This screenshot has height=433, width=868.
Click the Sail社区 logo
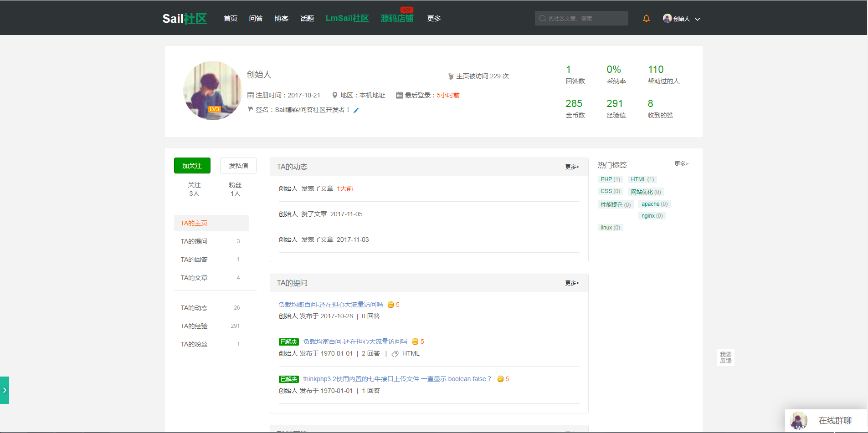coord(185,19)
